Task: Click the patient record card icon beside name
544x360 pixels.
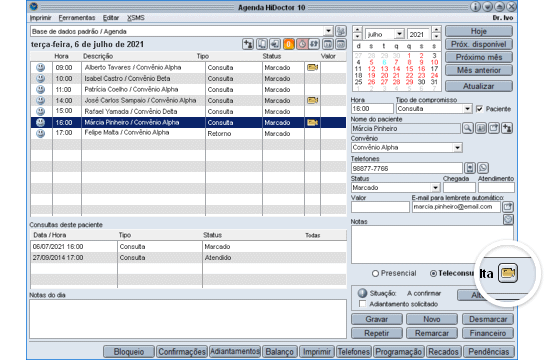Action: 481,128
